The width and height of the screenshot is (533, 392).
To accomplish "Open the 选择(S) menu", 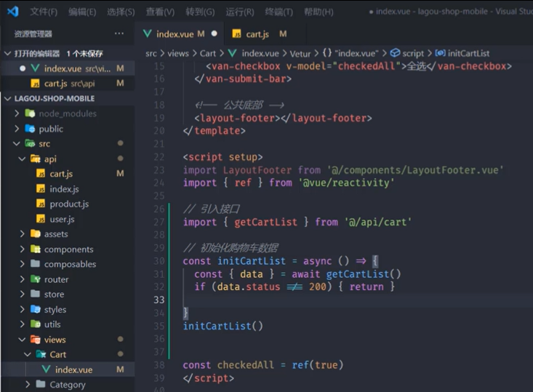I will coord(121,12).
